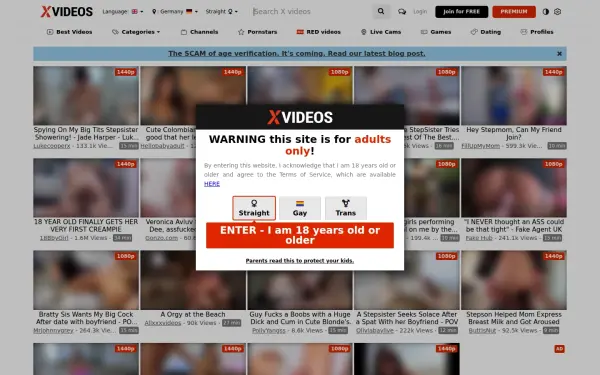Open the Fake Hub uploader link
The width and height of the screenshot is (600, 375).
(x=479, y=238)
